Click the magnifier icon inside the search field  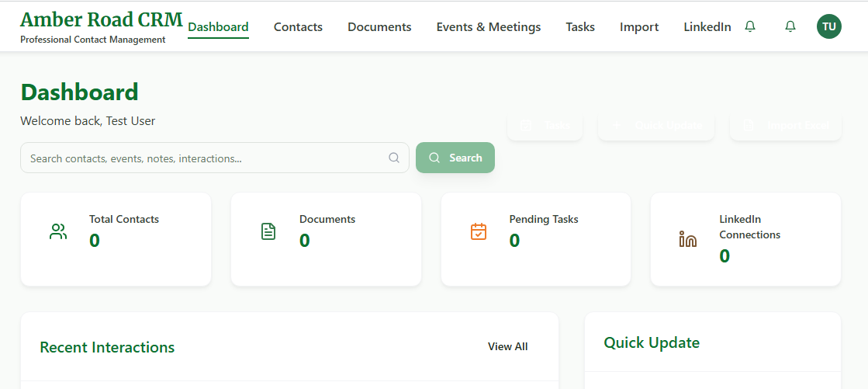[393, 158]
